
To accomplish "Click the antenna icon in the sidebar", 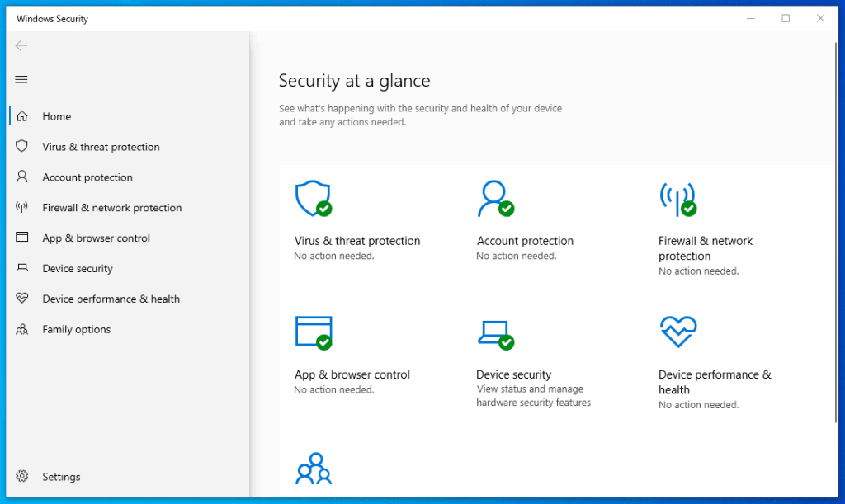I will pyautogui.click(x=22, y=207).
